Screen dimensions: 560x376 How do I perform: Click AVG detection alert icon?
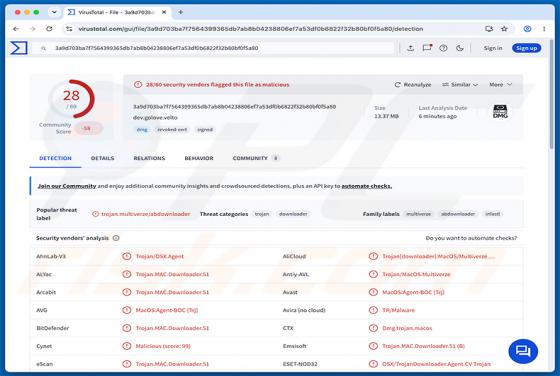(126, 310)
